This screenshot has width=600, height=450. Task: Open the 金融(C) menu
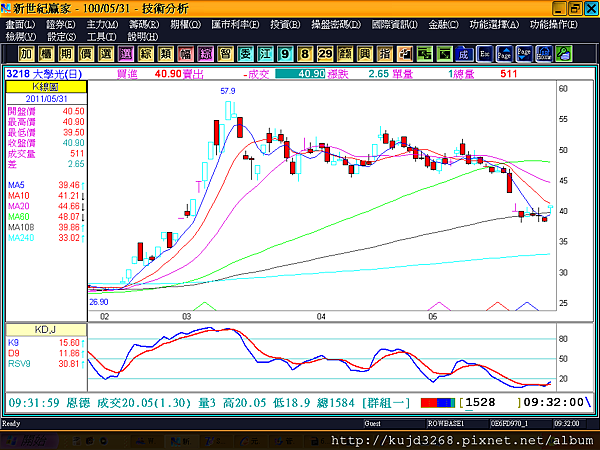tap(443, 25)
